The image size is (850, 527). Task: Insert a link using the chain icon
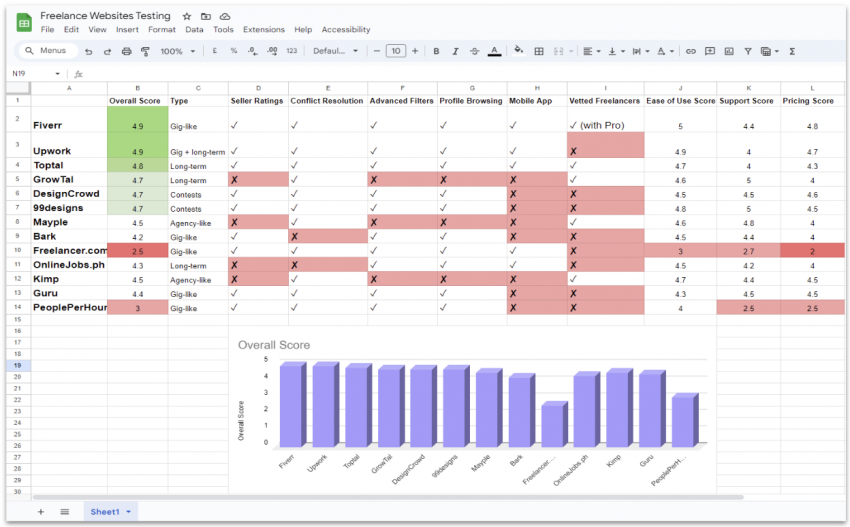tap(691, 51)
